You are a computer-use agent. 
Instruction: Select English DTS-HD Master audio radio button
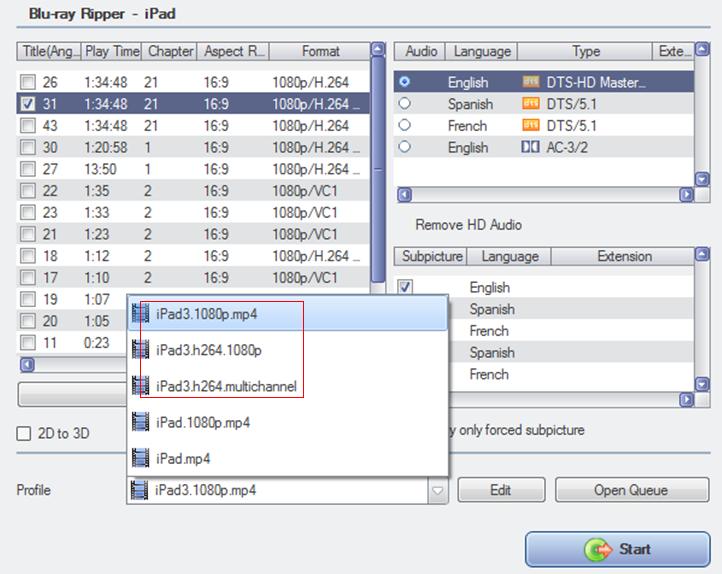pos(404,81)
